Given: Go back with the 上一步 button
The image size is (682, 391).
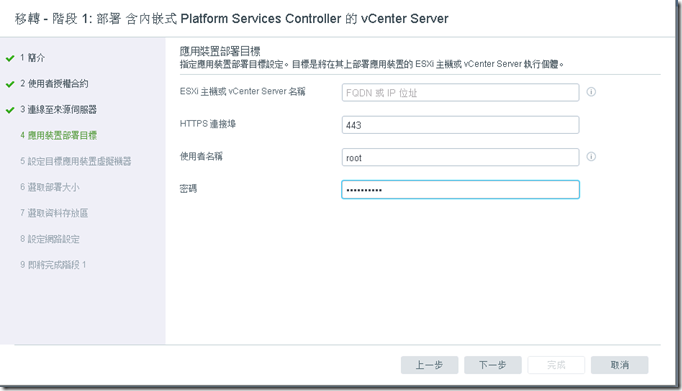Looking at the screenshot, I should 429,365.
